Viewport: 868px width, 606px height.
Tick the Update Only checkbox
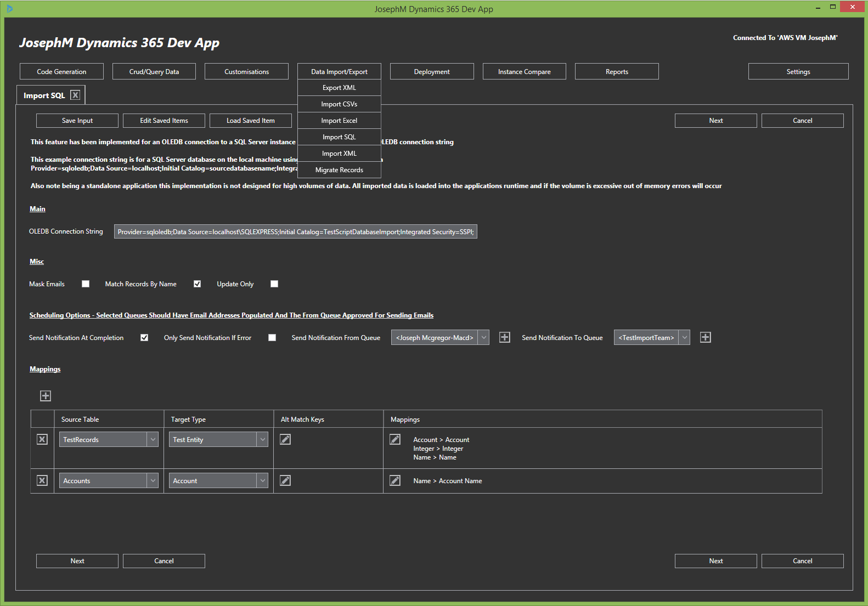(x=274, y=284)
